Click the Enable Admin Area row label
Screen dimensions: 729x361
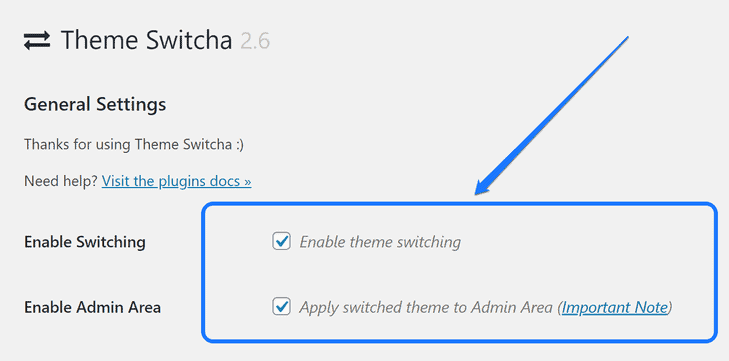(x=92, y=308)
